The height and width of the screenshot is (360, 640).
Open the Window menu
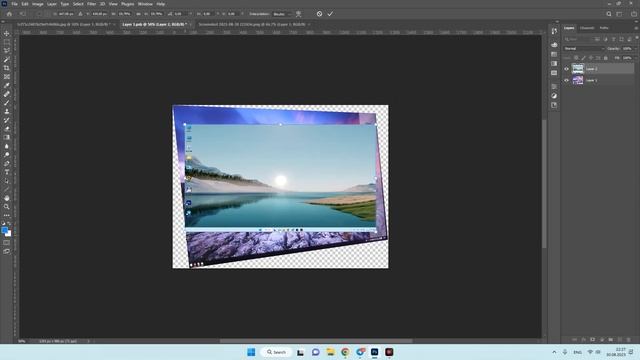145,4
